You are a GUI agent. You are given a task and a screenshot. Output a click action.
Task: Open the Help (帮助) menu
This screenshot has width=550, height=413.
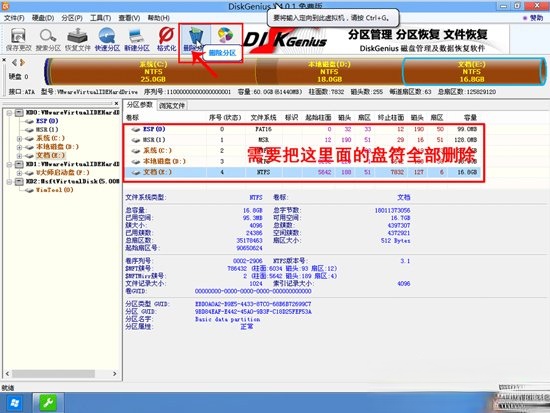click(159, 18)
